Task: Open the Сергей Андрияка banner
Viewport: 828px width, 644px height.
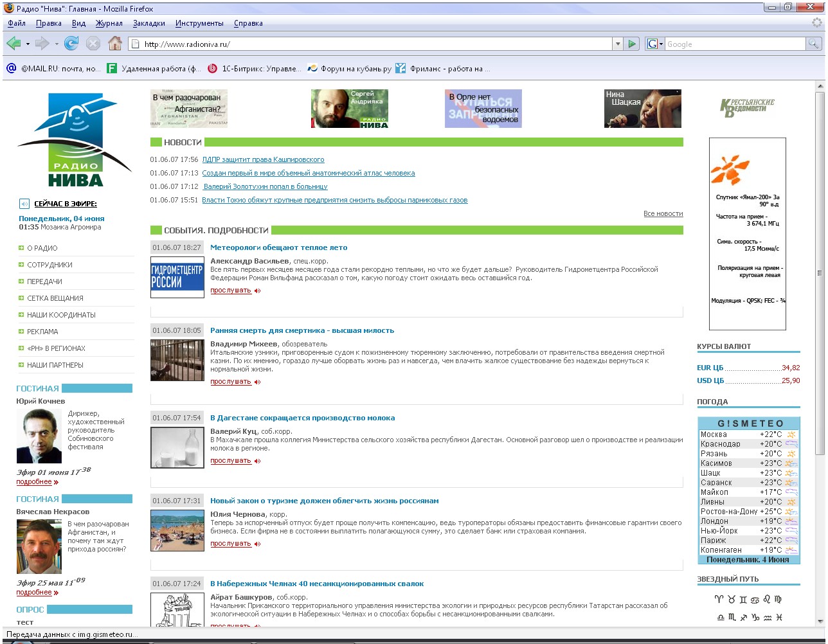Action: coord(350,109)
